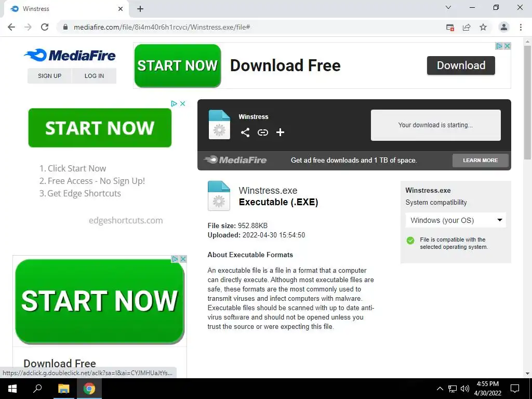Click the dark Download button in banner ad
The image size is (532, 399).
click(x=461, y=65)
